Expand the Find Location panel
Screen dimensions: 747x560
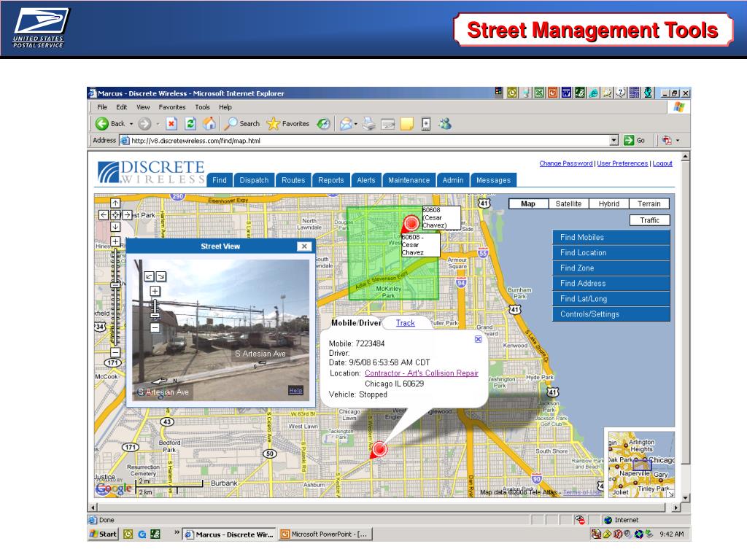click(611, 253)
